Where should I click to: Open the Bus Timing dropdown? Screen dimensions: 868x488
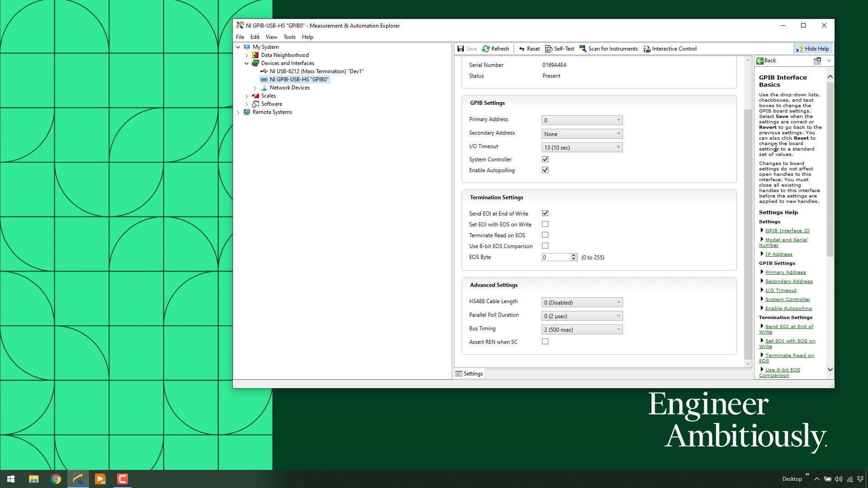coord(582,329)
